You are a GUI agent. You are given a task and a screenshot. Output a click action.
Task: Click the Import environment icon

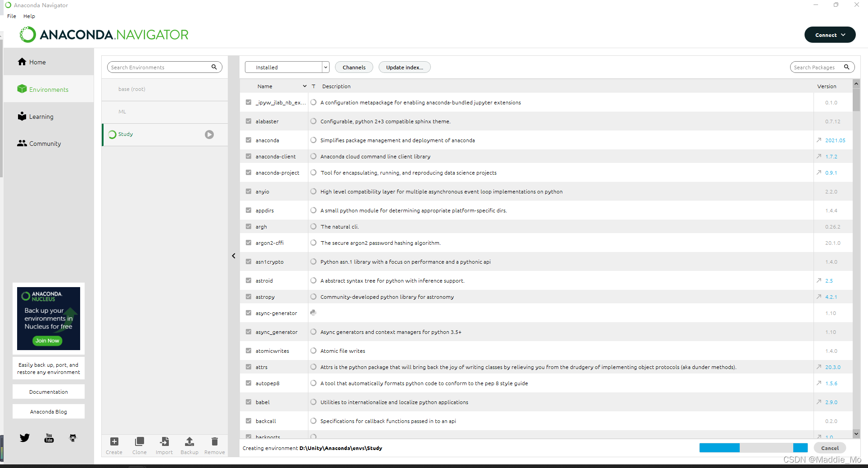click(164, 442)
